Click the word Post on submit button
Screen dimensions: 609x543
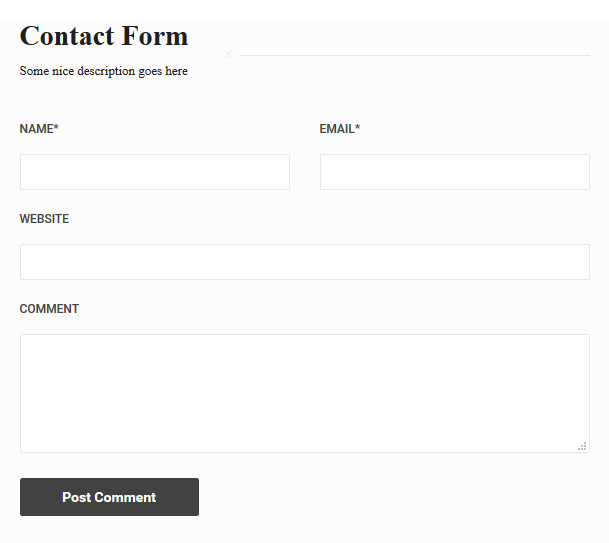(x=76, y=497)
